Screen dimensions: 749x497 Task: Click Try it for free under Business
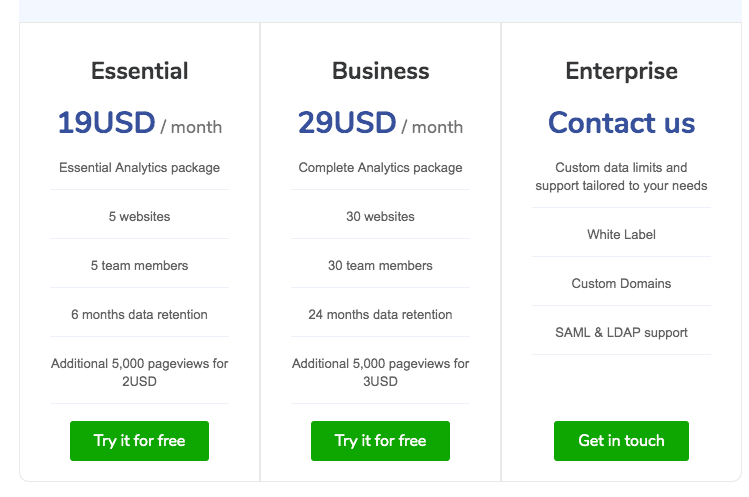pyautogui.click(x=380, y=441)
